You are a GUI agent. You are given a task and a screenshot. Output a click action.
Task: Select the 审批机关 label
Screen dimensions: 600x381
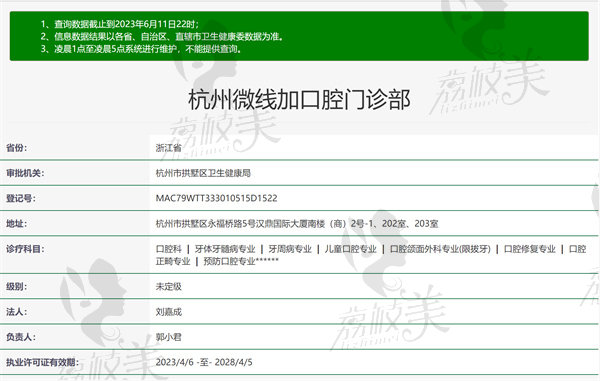[25, 173]
